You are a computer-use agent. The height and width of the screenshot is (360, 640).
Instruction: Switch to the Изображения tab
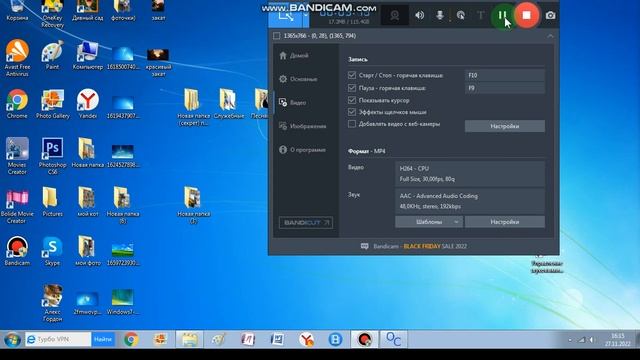[302, 126]
